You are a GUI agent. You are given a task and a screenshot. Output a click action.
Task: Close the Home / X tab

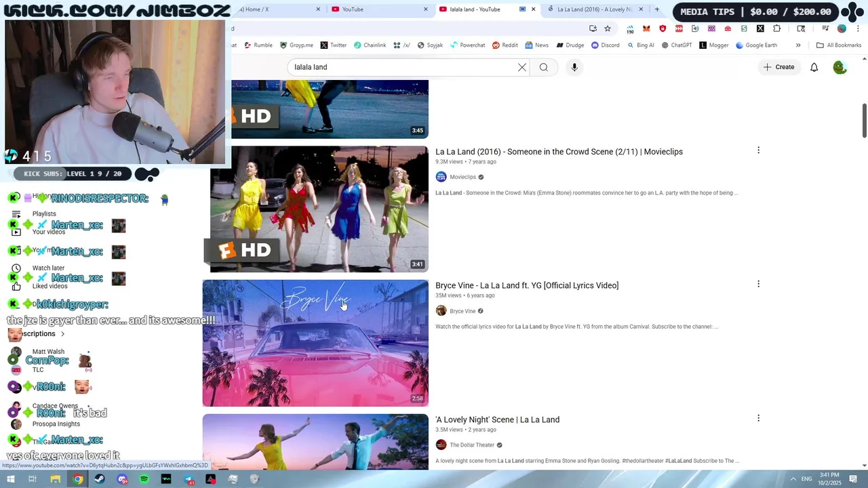[319, 9]
